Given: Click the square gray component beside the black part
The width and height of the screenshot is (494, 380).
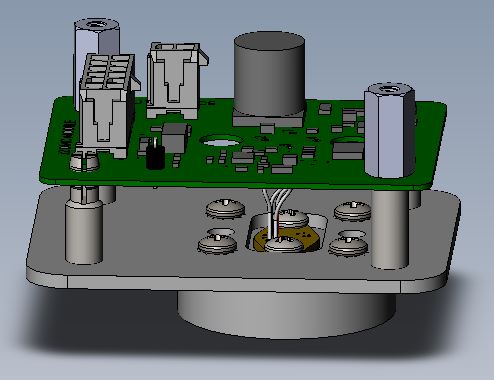Looking at the screenshot, I should (175, 137).
